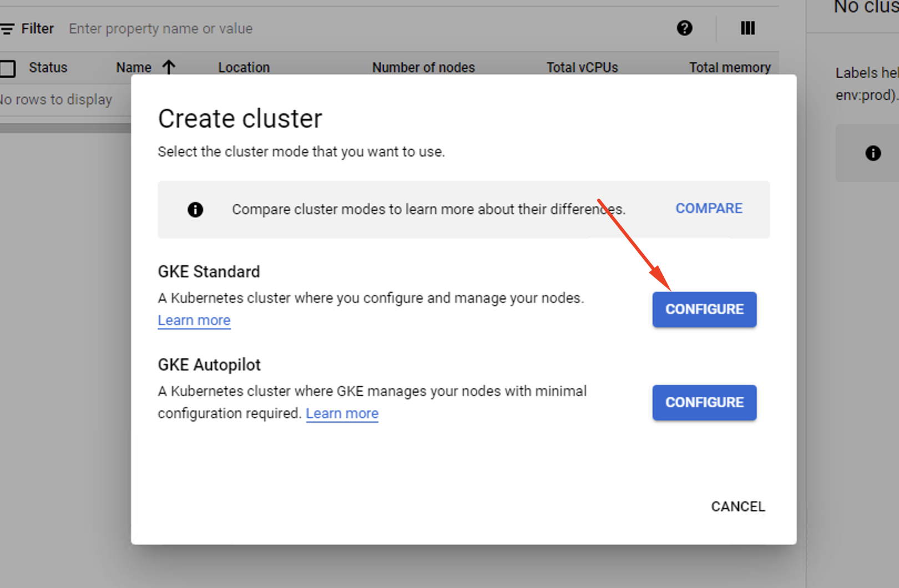Click the Location column header
Viewport: 899px width, 588px height.
[x=244, y=68]
